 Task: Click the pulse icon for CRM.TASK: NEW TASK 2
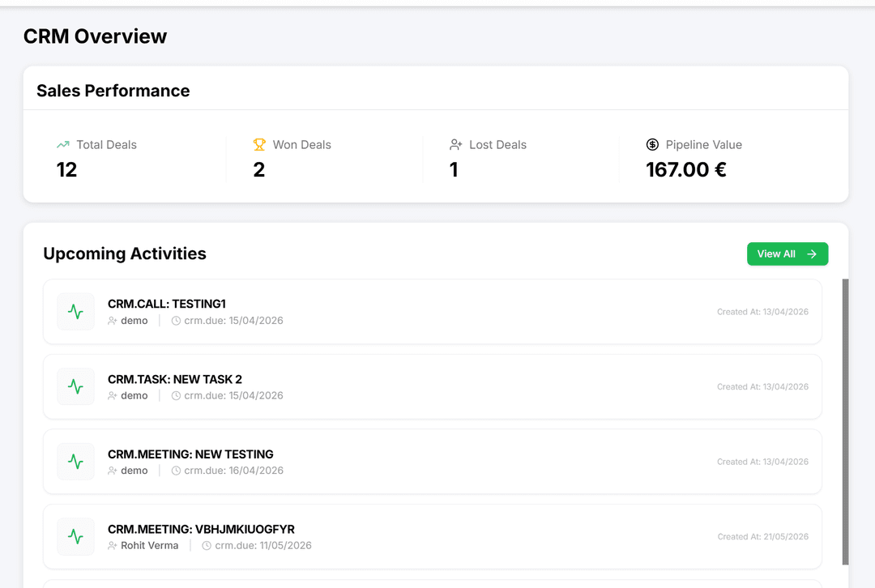(x=76, y=386)
